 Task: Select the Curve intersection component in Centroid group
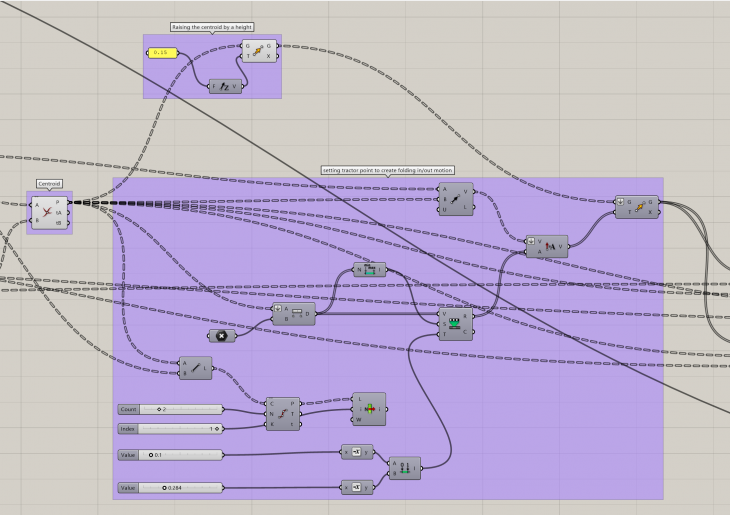click(x=49, y=211)
